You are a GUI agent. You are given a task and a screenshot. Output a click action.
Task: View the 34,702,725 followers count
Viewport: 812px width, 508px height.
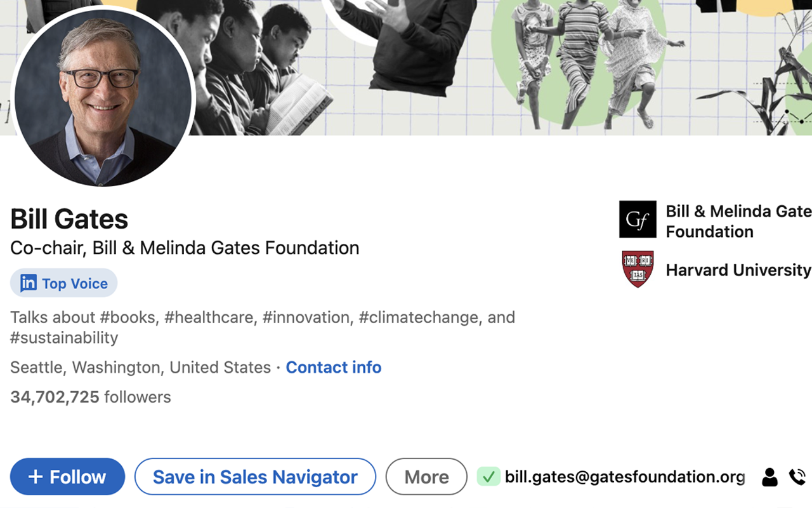(x=91, y=398)
